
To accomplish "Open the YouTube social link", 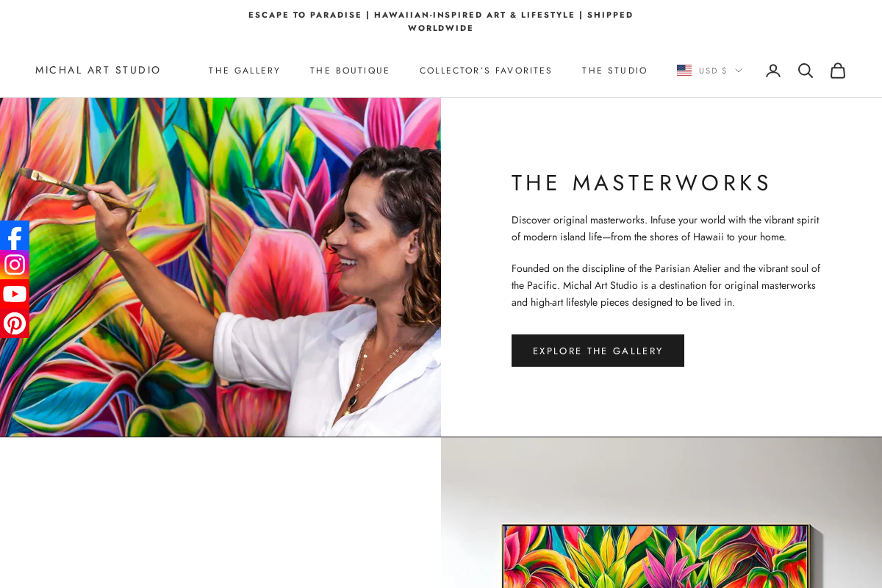I will (15, 294).
